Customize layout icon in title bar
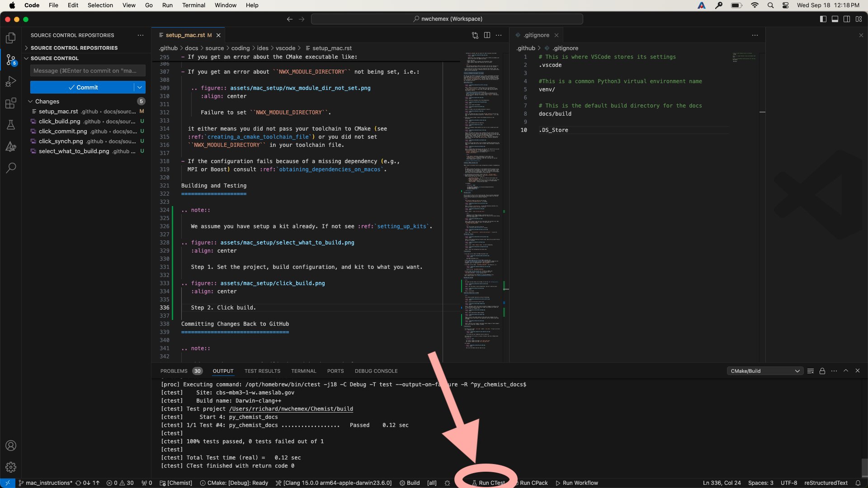The width and height of the screenshot is (868, 488). tap(859, 19)
